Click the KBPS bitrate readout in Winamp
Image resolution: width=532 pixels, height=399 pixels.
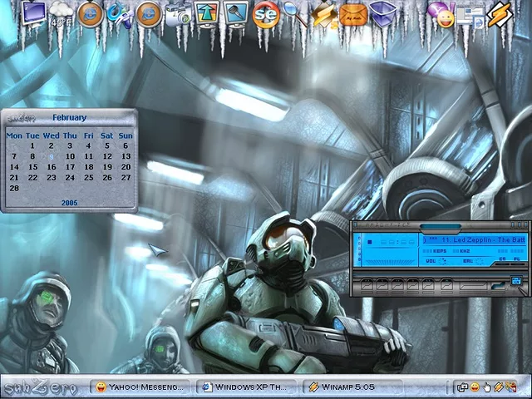(x=435, y=251)
